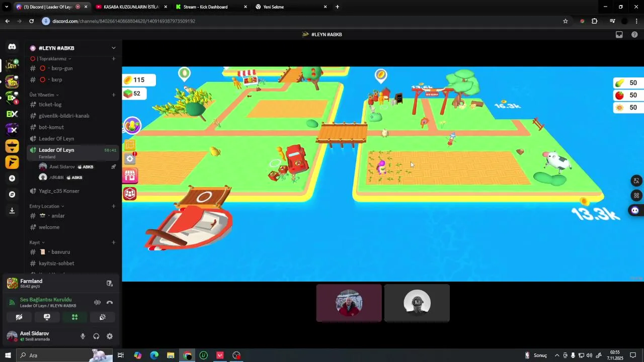Image resolution: width=644 pixels, height=362 pixels.
Task: Click the share screen button
Action: pos(47,317)
